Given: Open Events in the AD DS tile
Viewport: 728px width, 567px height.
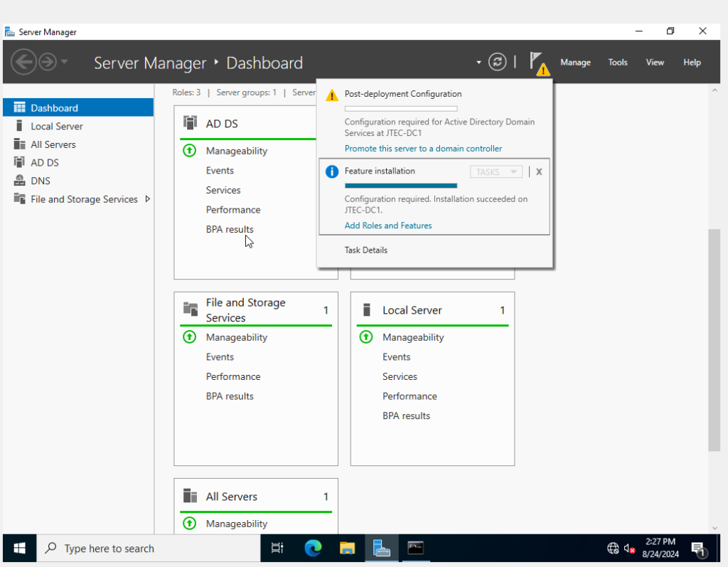Looking at the screenshot, I should click(x=220, y=171).
